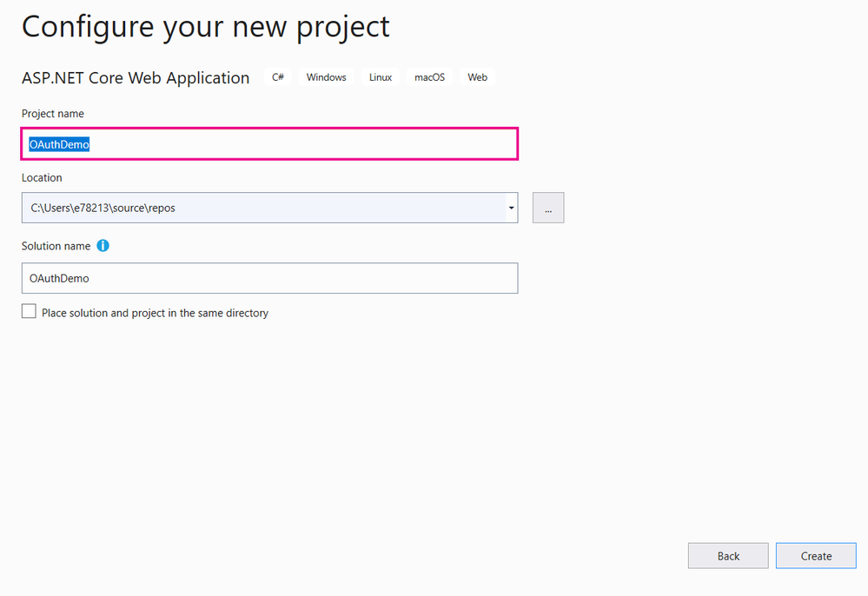Click the browse (...) button beside Location
The image size is (868, 596).
547,208
